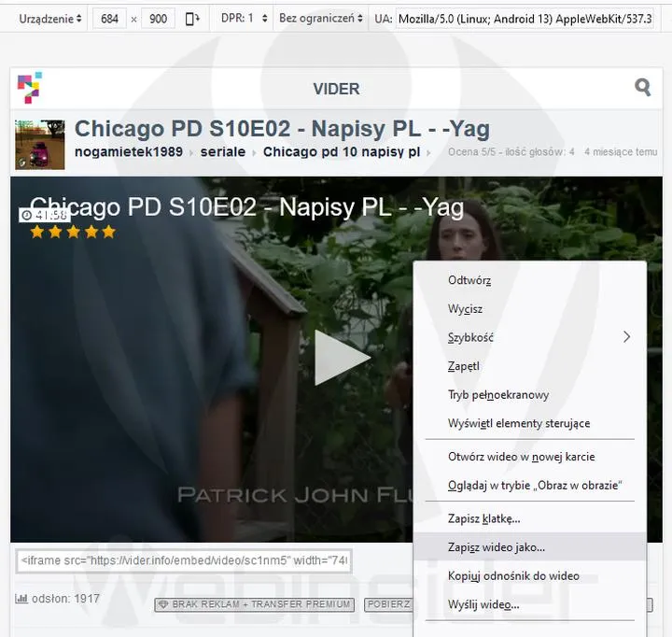This screenshot has width=672, height=637.
Task: Expand the Bez ograniczeń throttling dropdown
Action: (320, 19)
